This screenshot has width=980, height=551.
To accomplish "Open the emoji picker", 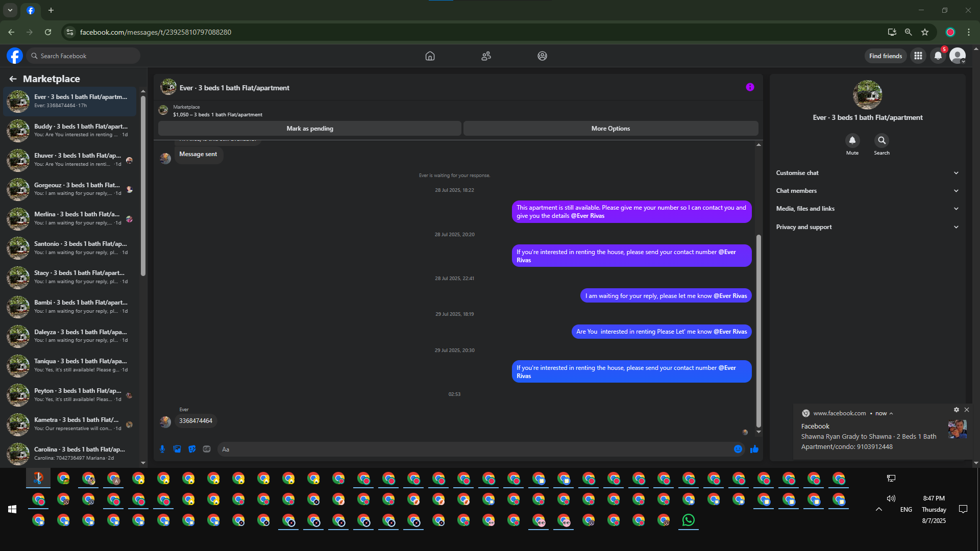I will 738,449.
